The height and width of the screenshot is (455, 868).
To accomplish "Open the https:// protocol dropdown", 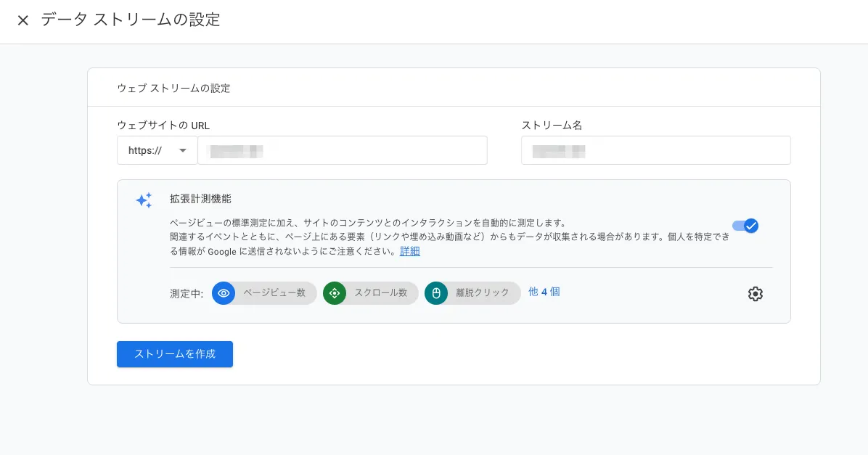I will (x=157, y=150).
